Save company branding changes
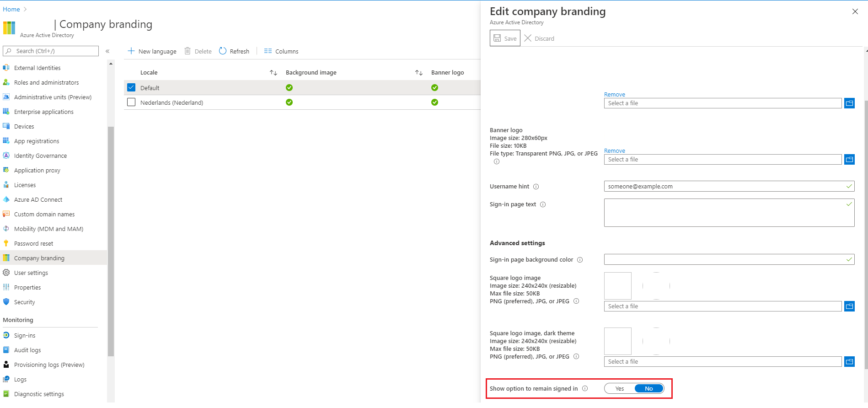The height and width of the screenshot is (408, 868). [x=505, y=38]
